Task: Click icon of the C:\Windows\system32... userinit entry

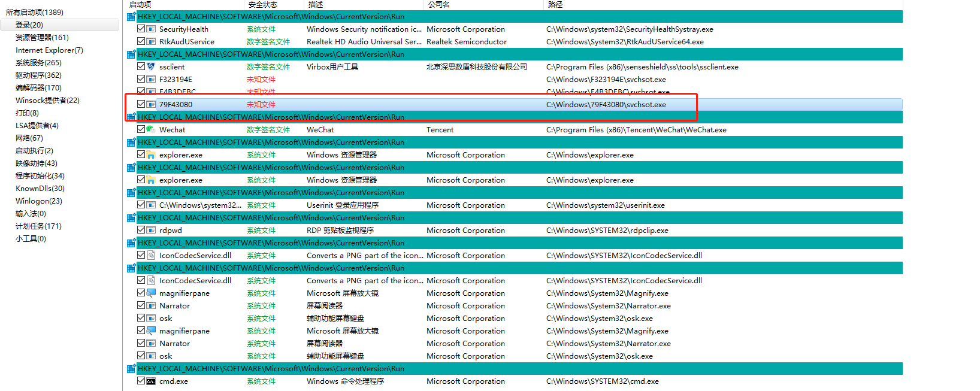Action: coord(151,205)
